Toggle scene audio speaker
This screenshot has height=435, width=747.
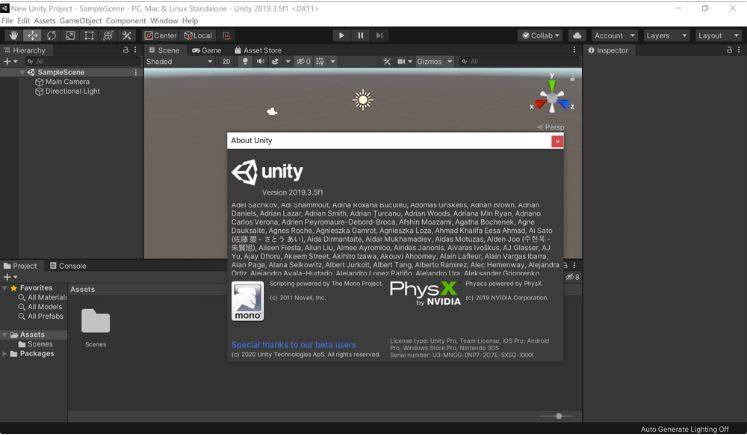(260, 62)
